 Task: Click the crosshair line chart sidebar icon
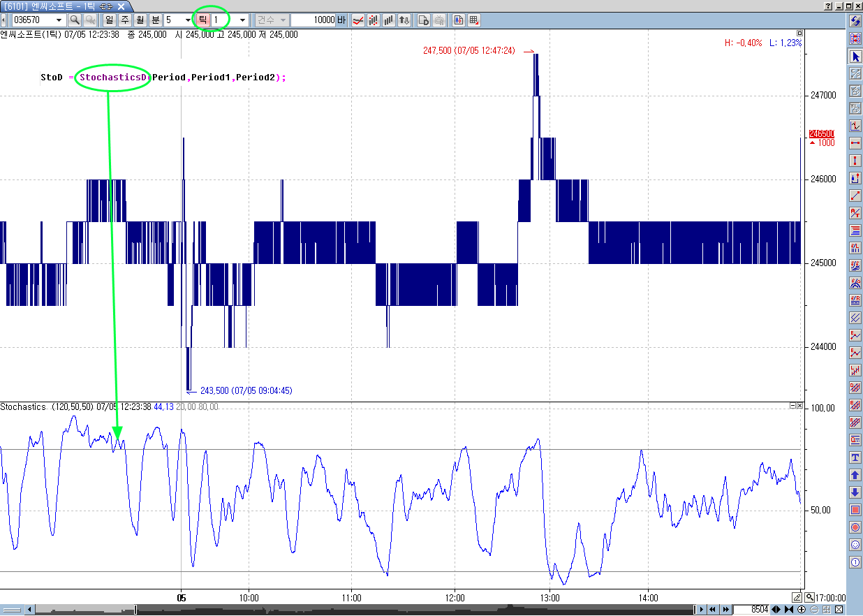pos(855,126)
